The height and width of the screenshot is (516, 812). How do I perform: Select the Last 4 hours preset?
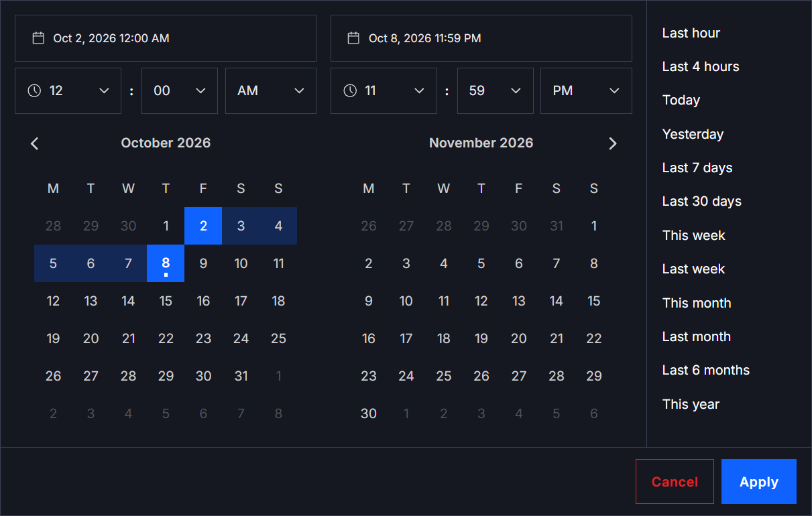[701, 66]
